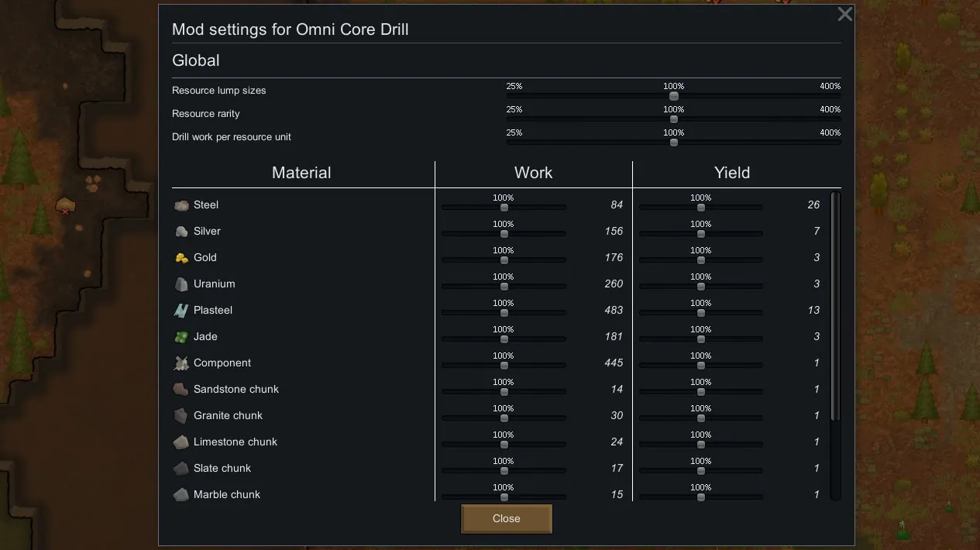Image resolution: width=980 pixels, height=550 pixels.
Task: Click the Steel work slider handle
Action: tap(504, 208)
